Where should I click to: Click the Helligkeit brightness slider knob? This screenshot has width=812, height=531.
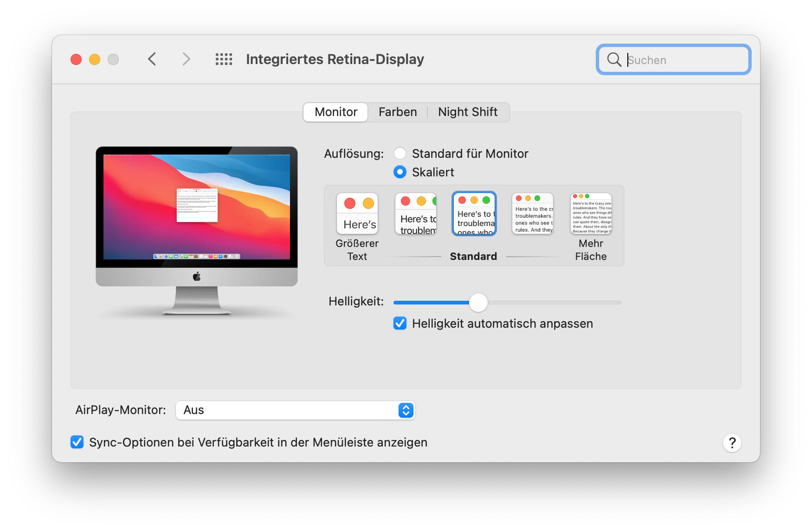[478, 303]
